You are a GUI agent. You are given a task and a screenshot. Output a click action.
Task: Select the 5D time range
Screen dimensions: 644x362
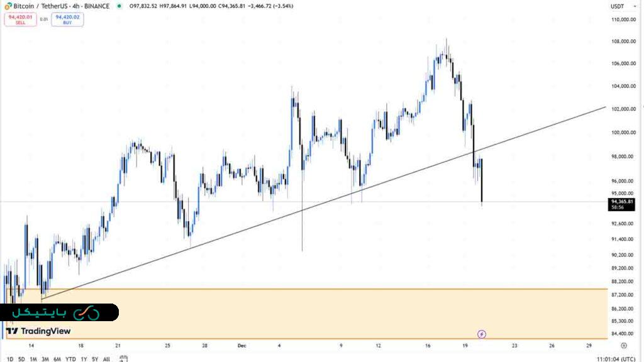(x=22, y=359)
